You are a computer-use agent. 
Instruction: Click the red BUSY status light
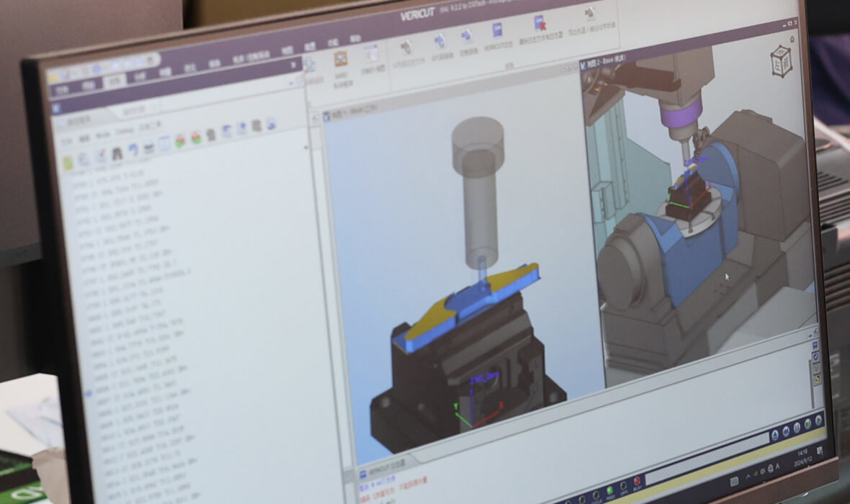pos(637,481)
